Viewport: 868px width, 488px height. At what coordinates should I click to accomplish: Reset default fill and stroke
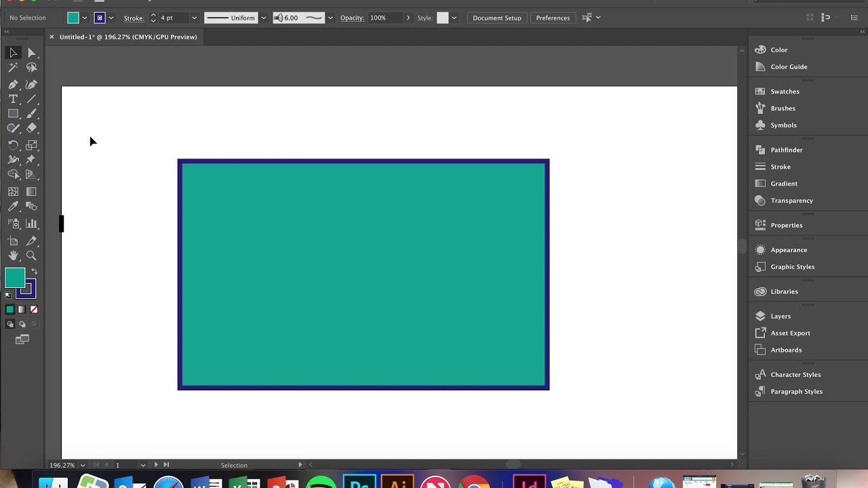[x=8, y=295]
